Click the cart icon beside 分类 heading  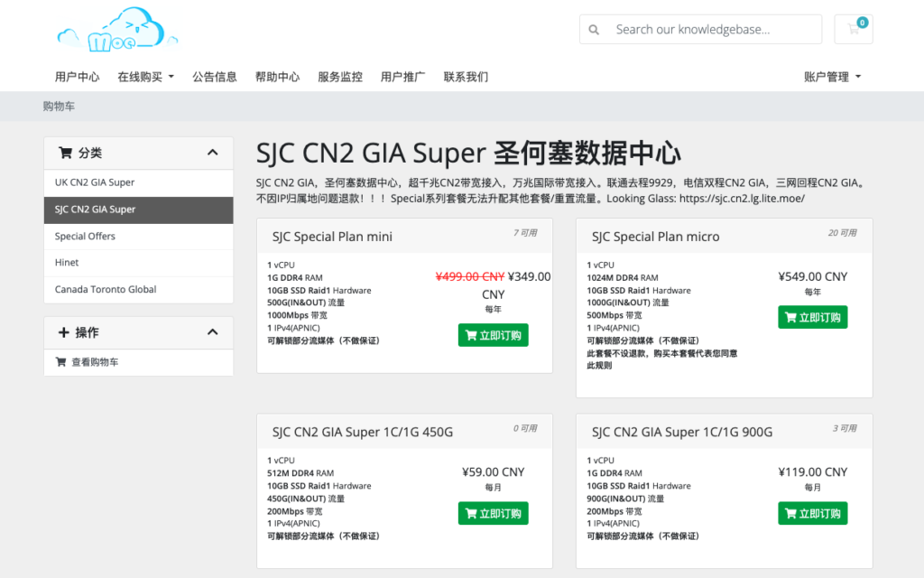65,153
